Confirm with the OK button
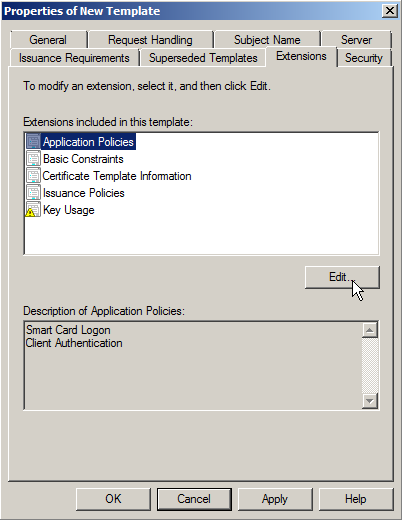This screenshot has height=520, width=402. (x=113, y=499)
